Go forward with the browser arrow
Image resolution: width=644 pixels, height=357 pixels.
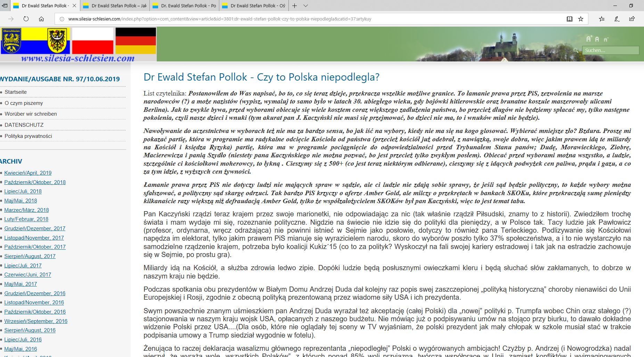11,19
